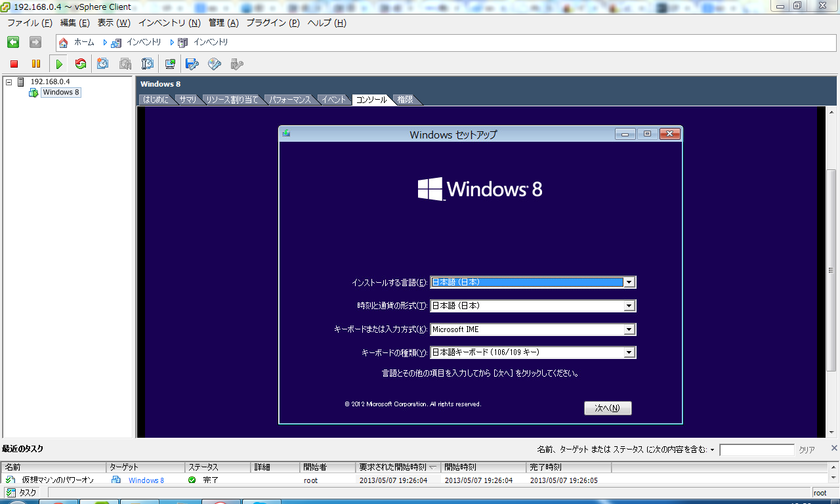
Task: Sort tasks by the ターゲット column header
Action: coord(146,467)
